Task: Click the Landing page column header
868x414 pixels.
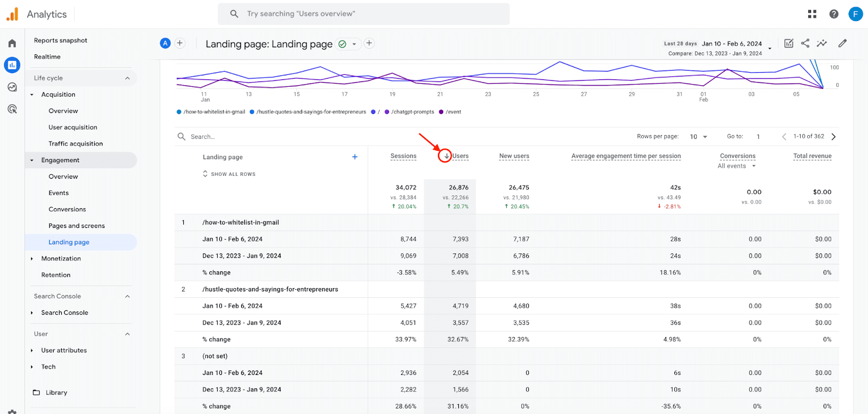Action: click(222, 157)
